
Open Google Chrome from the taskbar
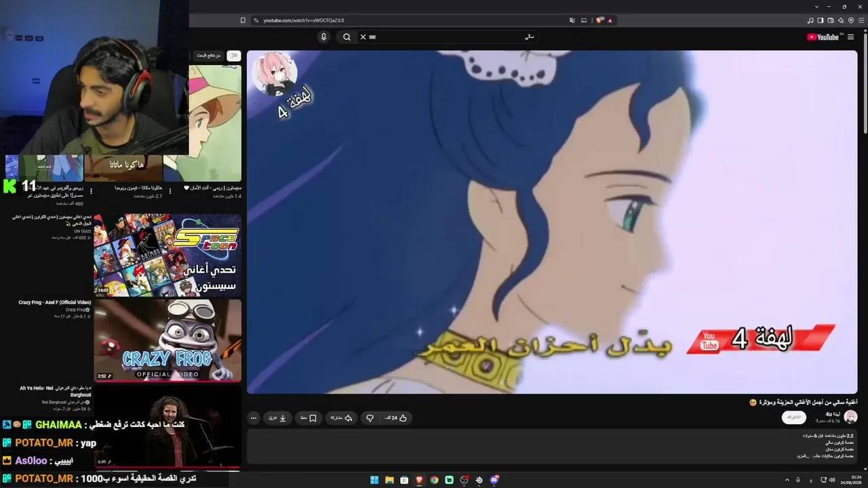[x=434, y=480]
